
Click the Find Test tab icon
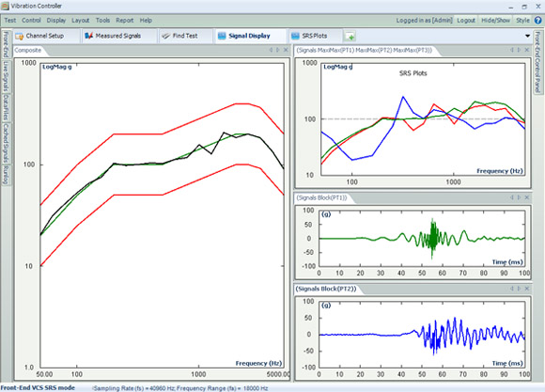click(166, 36)
